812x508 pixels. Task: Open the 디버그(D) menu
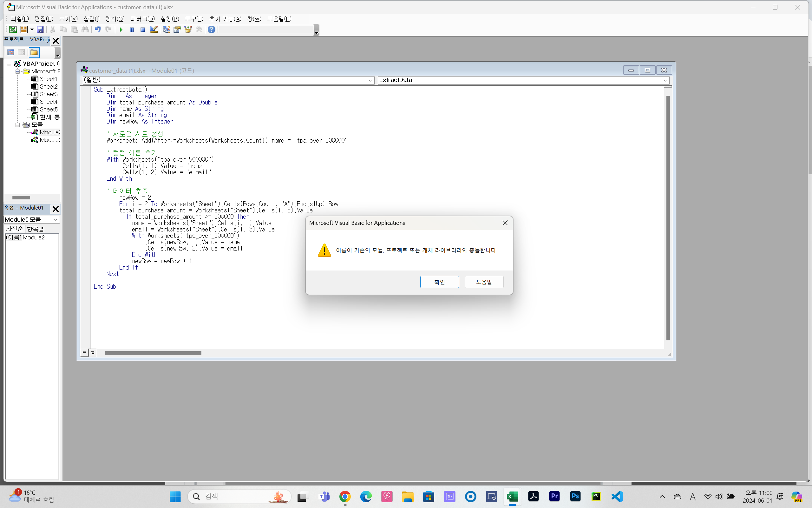143,19
